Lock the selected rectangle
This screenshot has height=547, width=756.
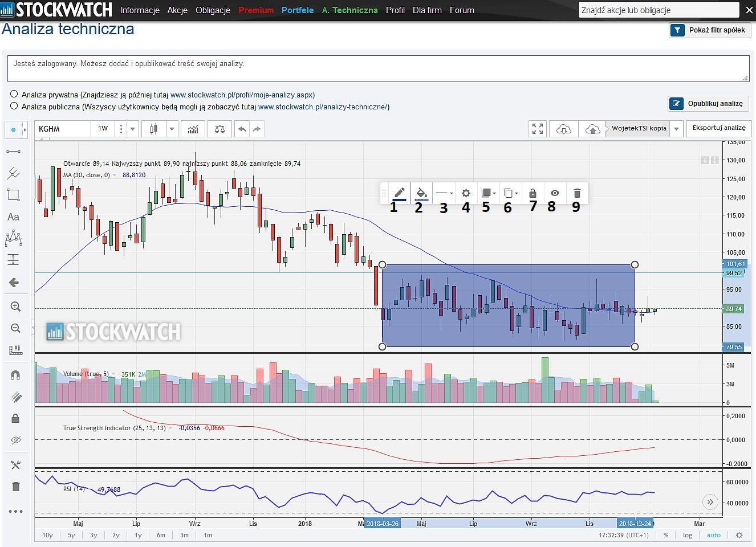[533, 193]
